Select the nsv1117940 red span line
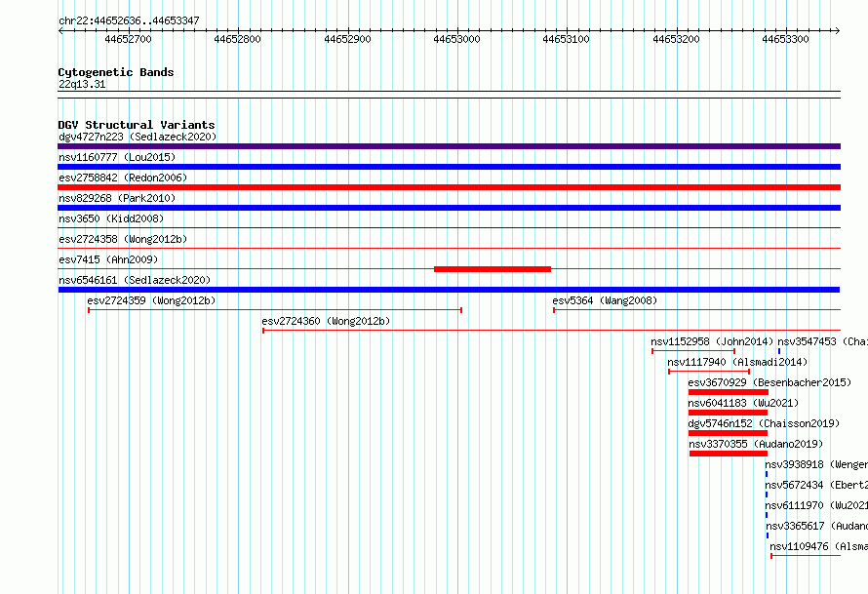Viewport: 868px width, 594px height. point(709,372)
